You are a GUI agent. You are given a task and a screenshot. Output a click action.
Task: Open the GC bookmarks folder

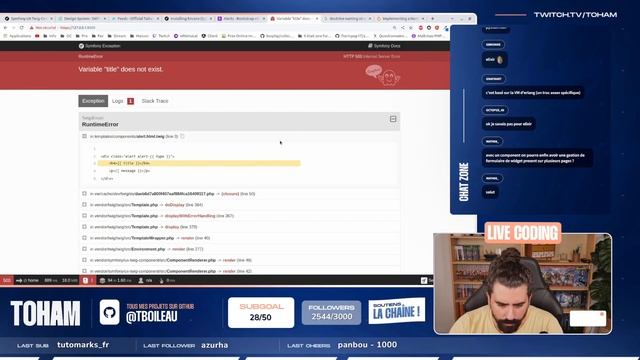click(66, 36)
